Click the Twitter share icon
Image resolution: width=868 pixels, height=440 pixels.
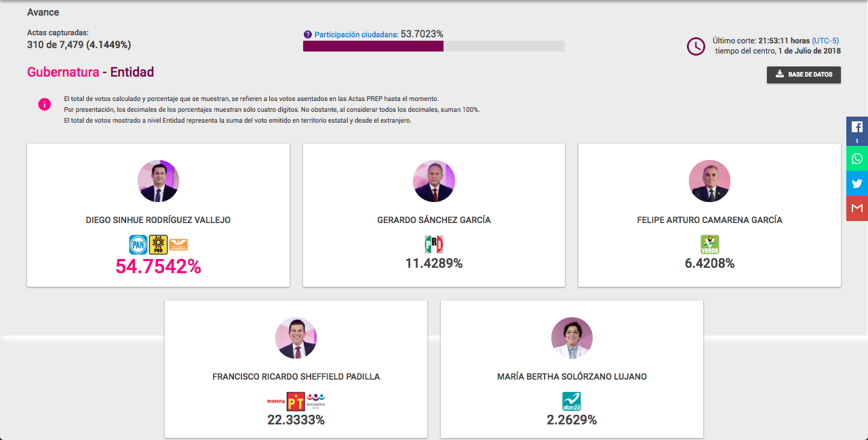(x=857, y=183)
